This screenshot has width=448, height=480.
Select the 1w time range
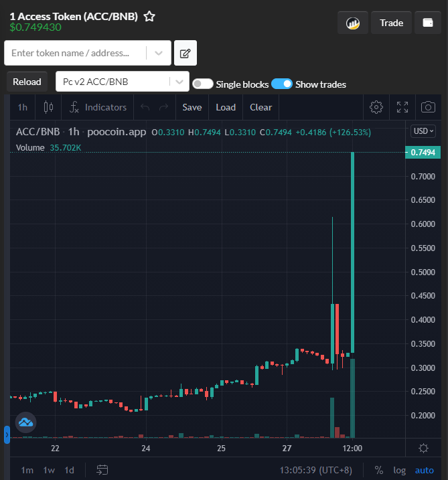point(49,470)
